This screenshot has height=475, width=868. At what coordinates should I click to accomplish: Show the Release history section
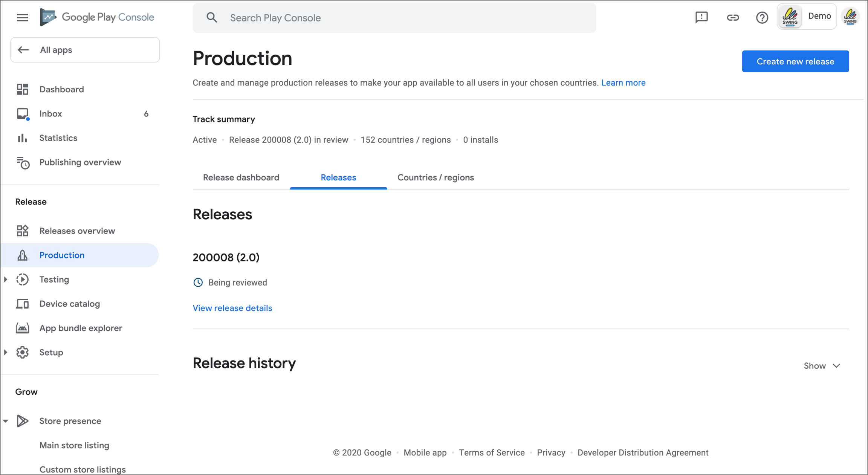coord(822,366)
